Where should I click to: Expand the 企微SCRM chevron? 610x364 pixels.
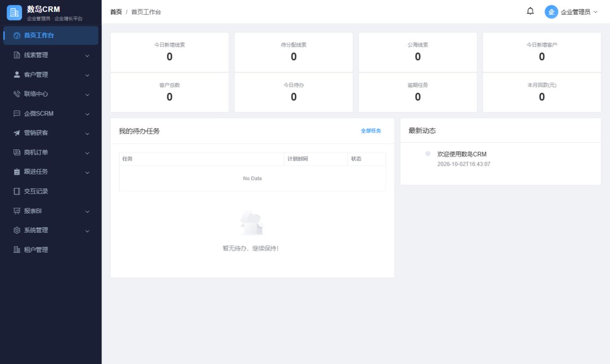(87, 114)
